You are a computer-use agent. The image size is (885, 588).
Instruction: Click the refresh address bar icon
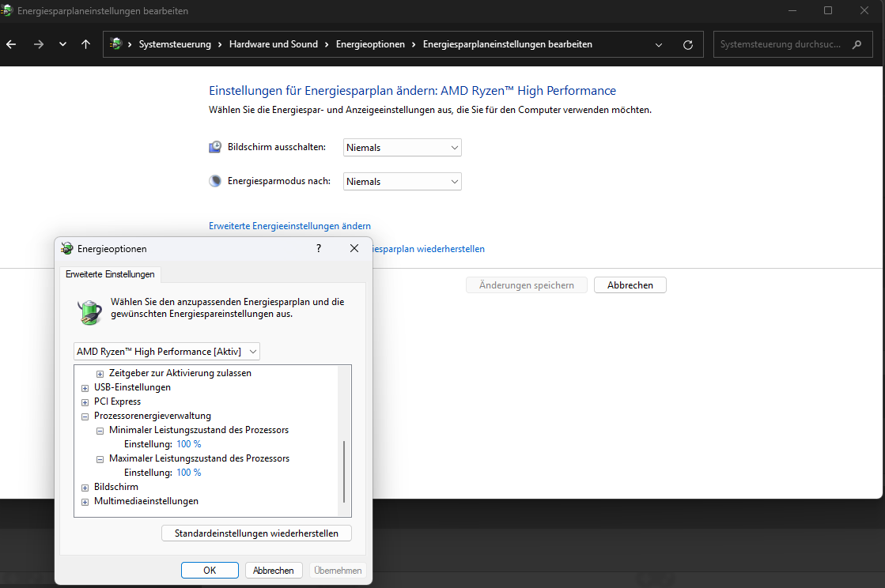688,44
